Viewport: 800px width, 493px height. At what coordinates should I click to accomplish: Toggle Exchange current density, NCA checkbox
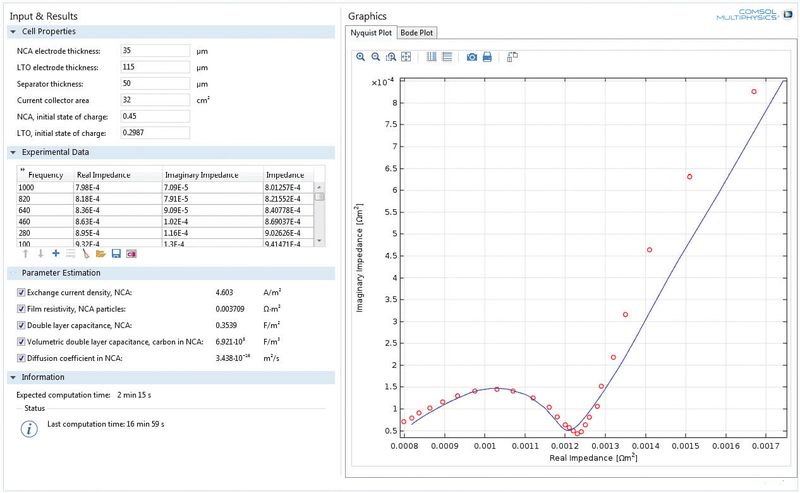21,292
